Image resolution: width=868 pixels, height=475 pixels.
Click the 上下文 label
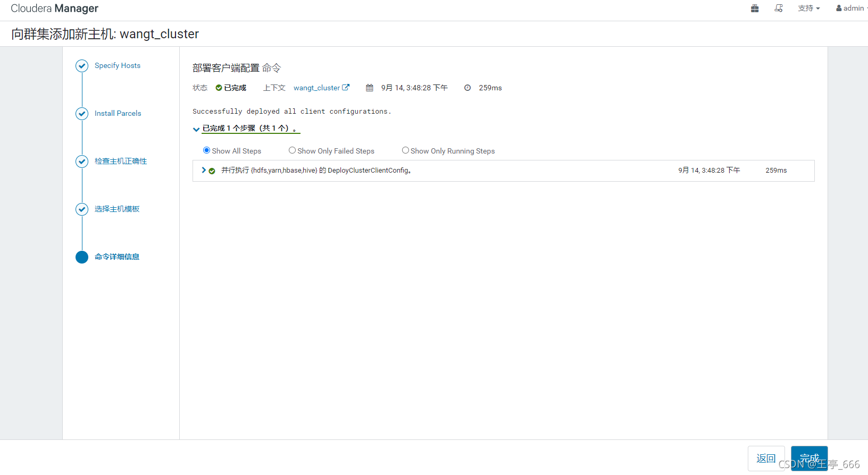pyautogui.click(x=274, y=88)
